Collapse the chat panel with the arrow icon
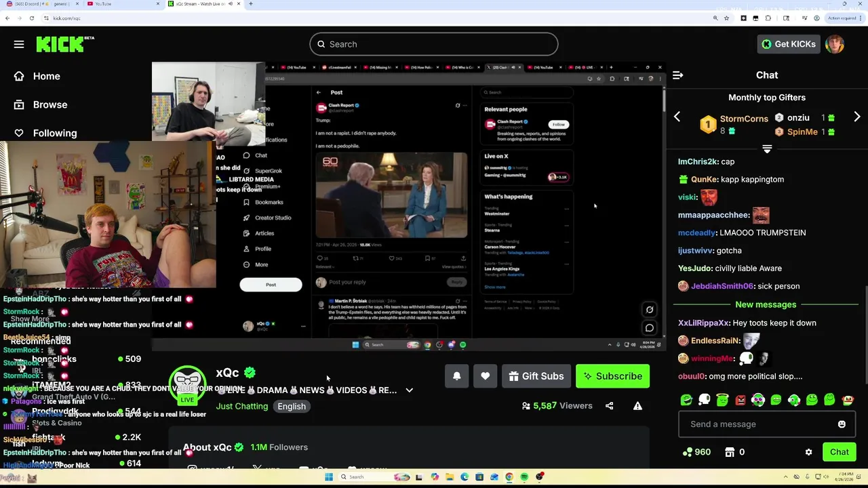This screenshot has width=868, height=488. pyautogui.click(x=677, y=75)
